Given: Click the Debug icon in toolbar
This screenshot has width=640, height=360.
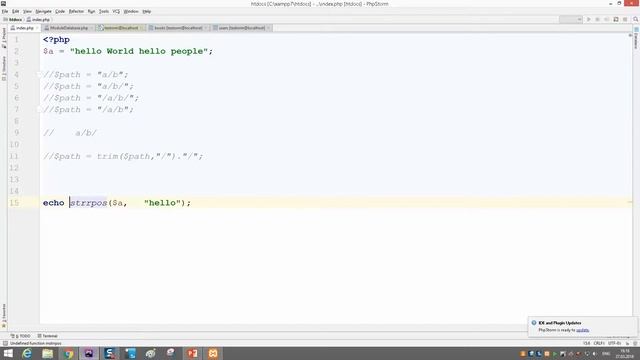Looking at the screenshot, I should pos(598,19).
